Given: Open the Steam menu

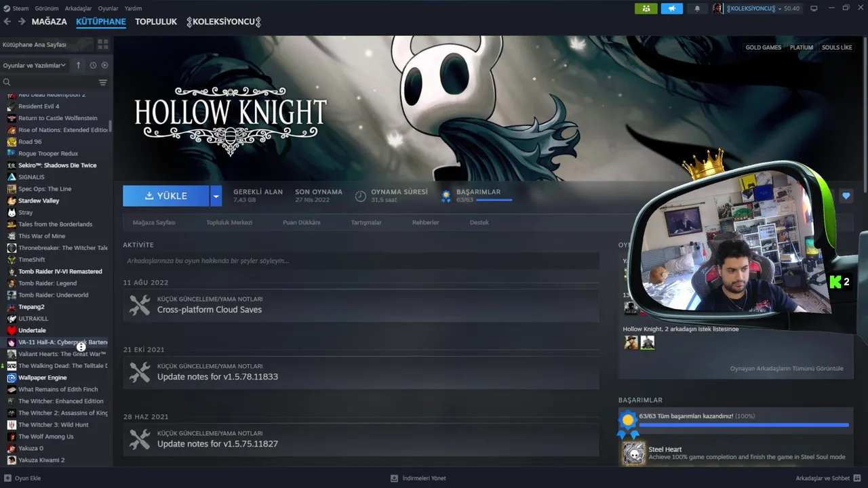Looking at the screenshot, I should (16, 8).
